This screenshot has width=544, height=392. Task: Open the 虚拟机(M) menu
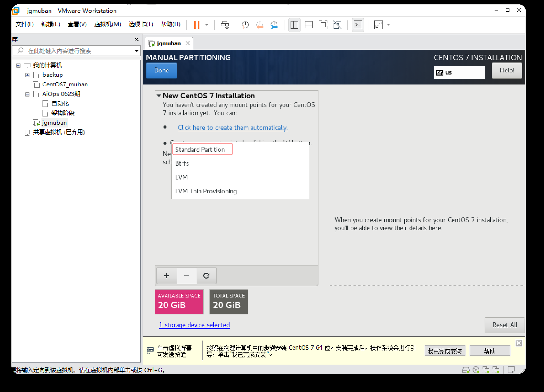click(x=108, y=24)
